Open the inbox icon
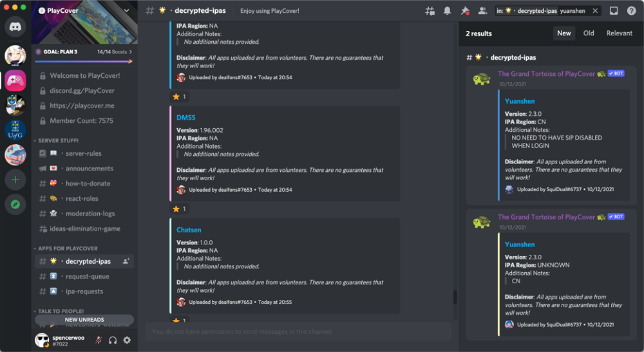 (614, 11)
